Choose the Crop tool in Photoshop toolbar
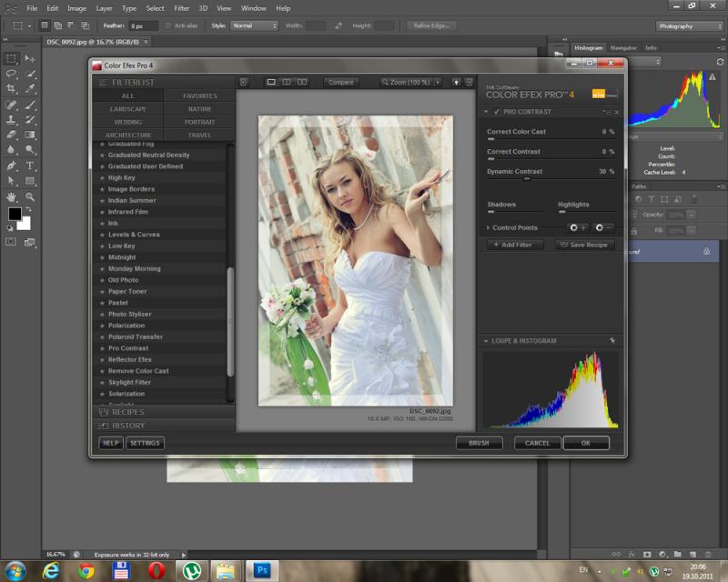This screenshot has height=582, width=728. (x=12, y=88)
